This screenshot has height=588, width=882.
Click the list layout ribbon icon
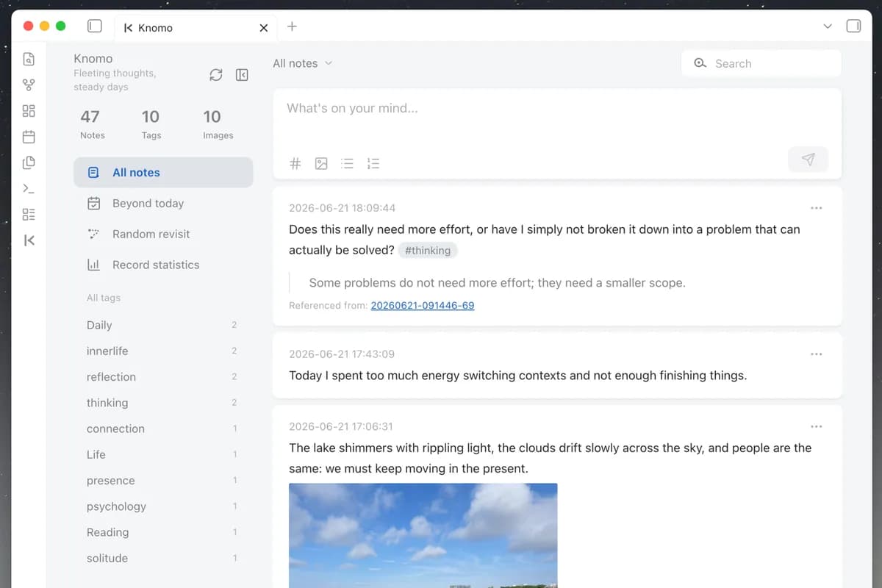[29, 215]
